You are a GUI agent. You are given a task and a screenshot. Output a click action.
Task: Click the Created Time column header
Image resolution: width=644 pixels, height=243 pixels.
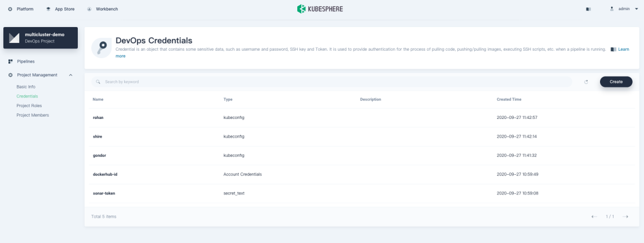(x=509, y=100)
